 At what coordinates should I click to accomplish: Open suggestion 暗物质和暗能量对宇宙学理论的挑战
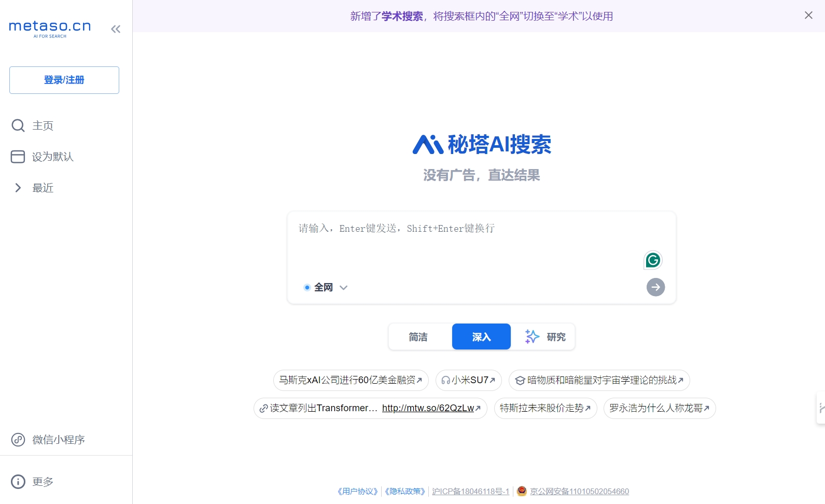point(599,380)
